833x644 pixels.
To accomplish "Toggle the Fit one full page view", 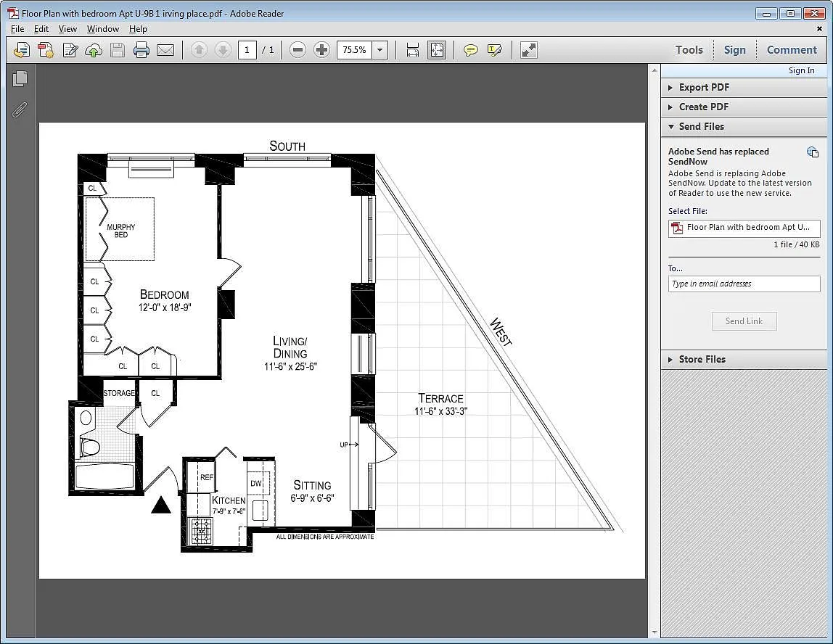I will click(437, 50).
